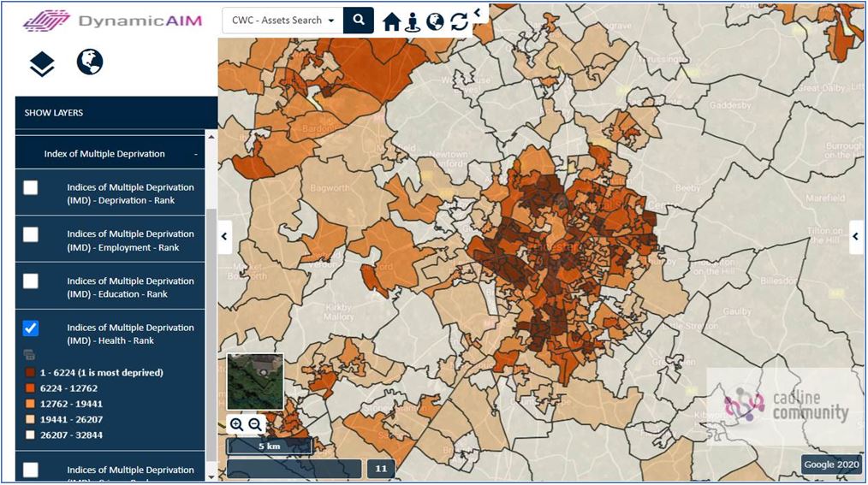868x485 pixels.
Task: Click the legend icon under Health layer
Action: tap(29, 354)
